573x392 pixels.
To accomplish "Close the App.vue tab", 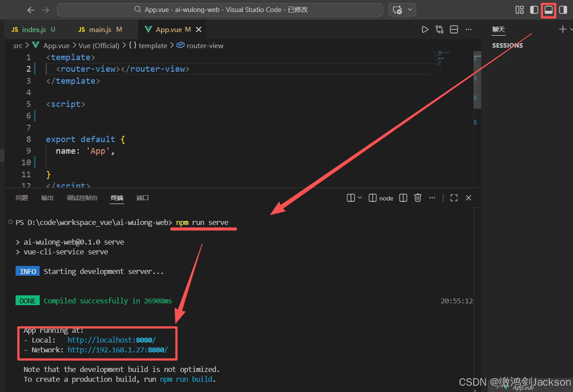I will pos(199,29).
